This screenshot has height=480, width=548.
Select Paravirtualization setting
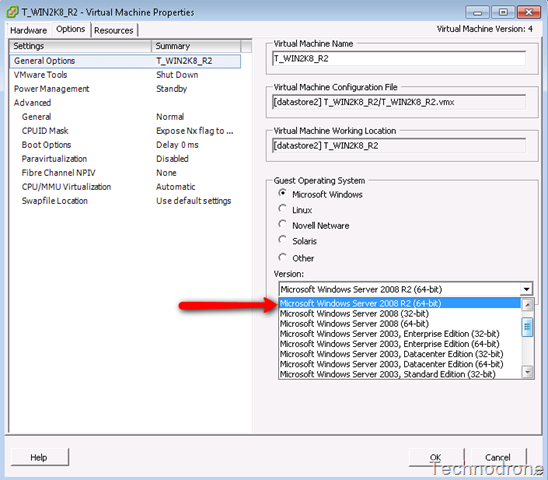point(54,159)
